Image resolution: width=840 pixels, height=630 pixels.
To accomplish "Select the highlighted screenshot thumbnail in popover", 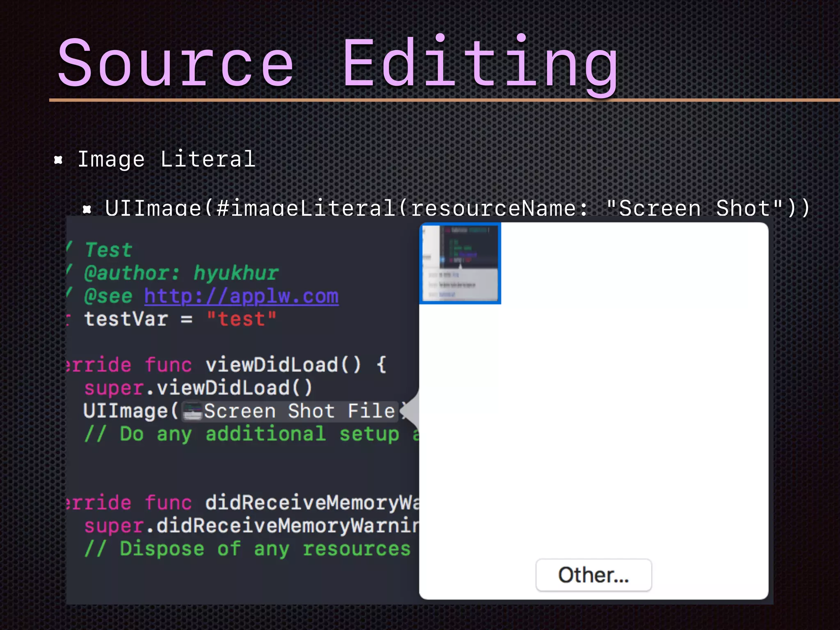I will coord(460,263).
